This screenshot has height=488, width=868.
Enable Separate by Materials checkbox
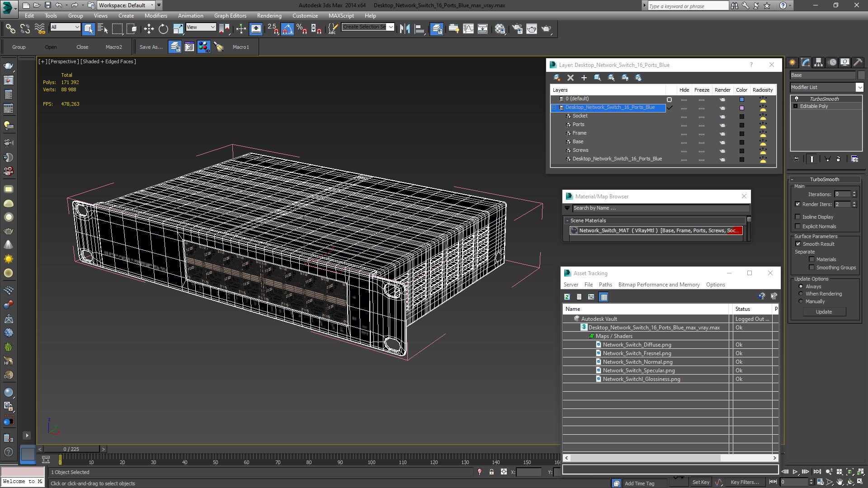coord(811,259)
